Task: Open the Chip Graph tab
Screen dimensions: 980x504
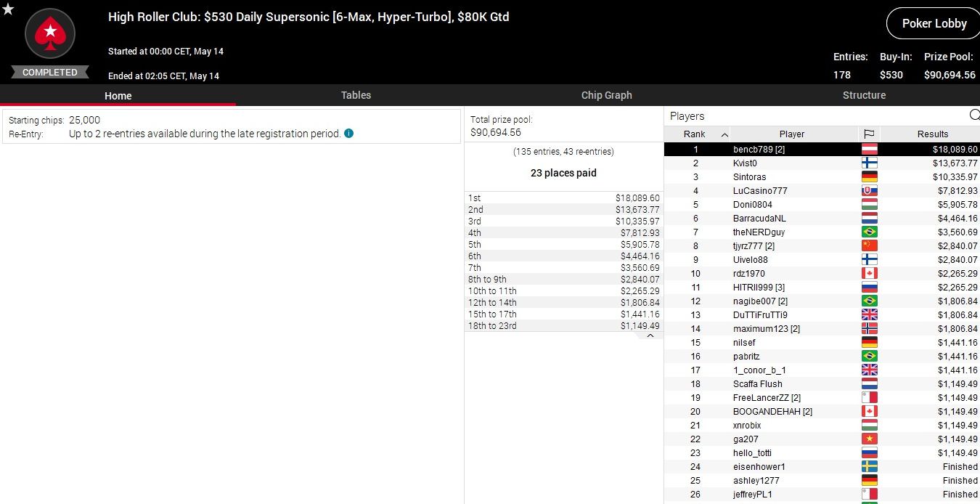Action: pos(606,95)
